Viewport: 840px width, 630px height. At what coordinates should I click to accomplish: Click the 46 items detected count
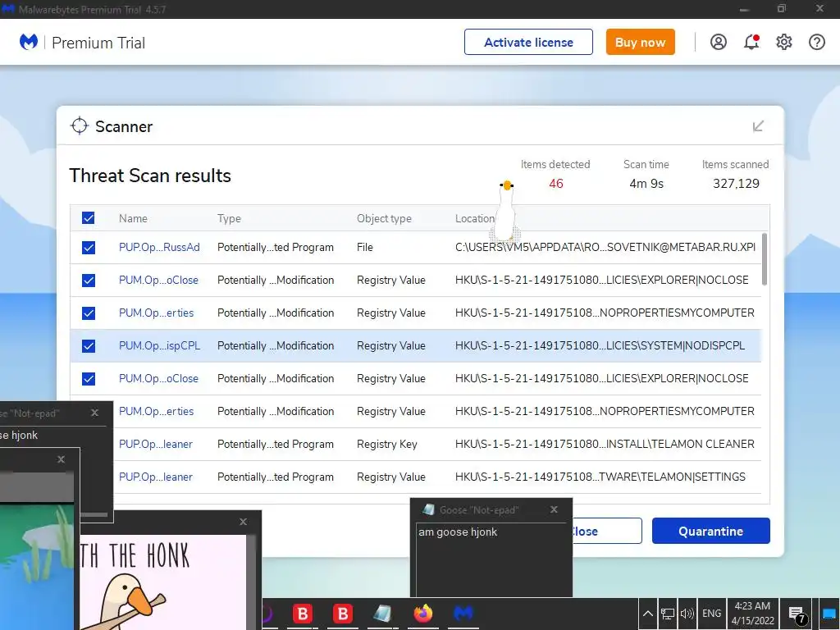[x=555, y=184]
